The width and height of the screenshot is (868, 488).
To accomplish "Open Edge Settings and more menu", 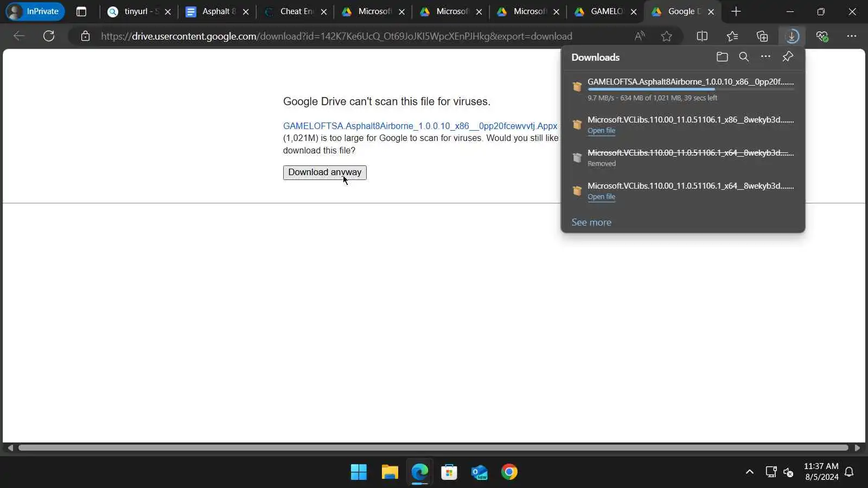I will 852,36.
